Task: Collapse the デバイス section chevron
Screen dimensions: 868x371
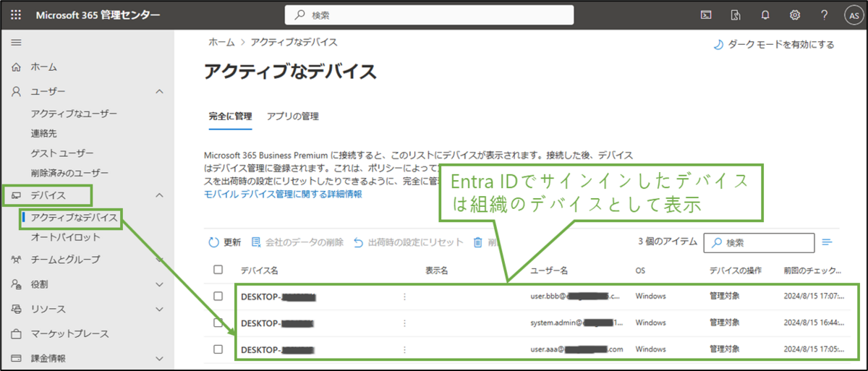Action: [160, 195]
